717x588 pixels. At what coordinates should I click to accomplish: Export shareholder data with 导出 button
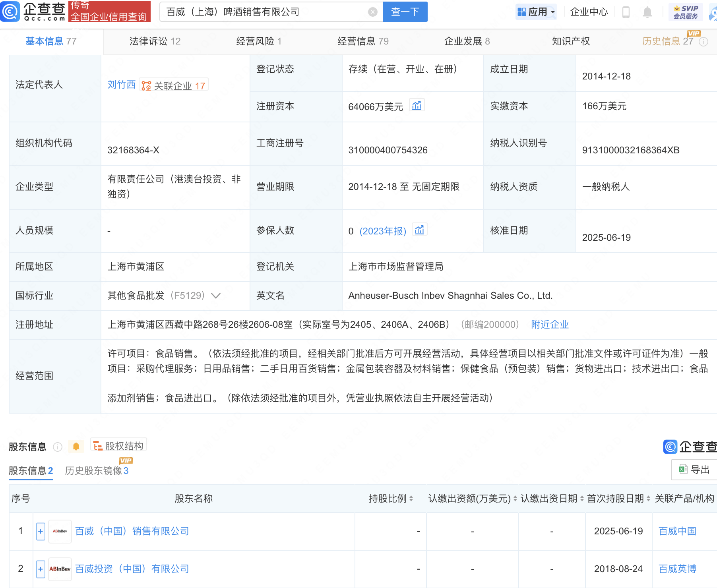[694, 470]
